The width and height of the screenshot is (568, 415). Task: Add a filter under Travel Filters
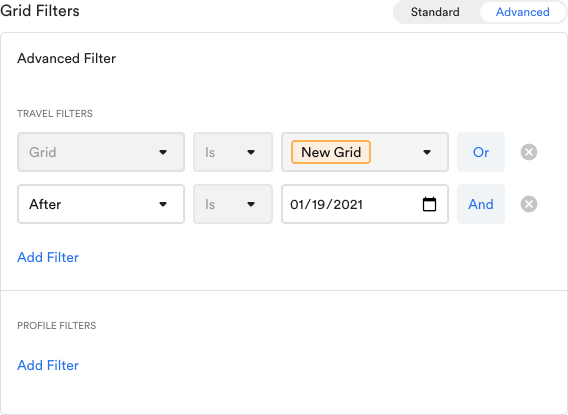click(x=48, y=257)
